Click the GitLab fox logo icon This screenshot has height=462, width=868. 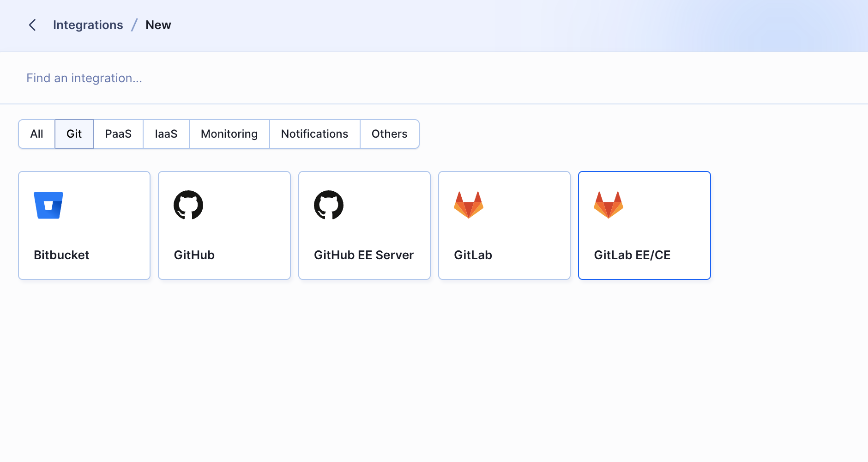(x=469, y=205)
